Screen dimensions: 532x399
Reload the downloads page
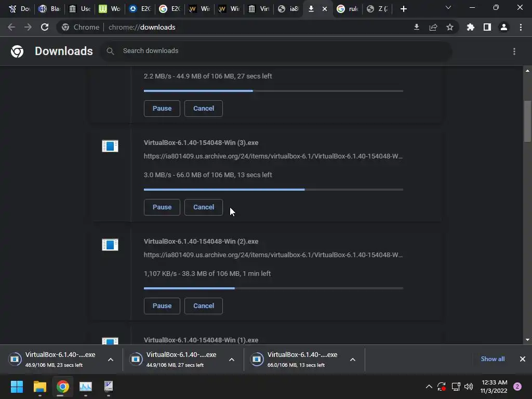[45, 27]
